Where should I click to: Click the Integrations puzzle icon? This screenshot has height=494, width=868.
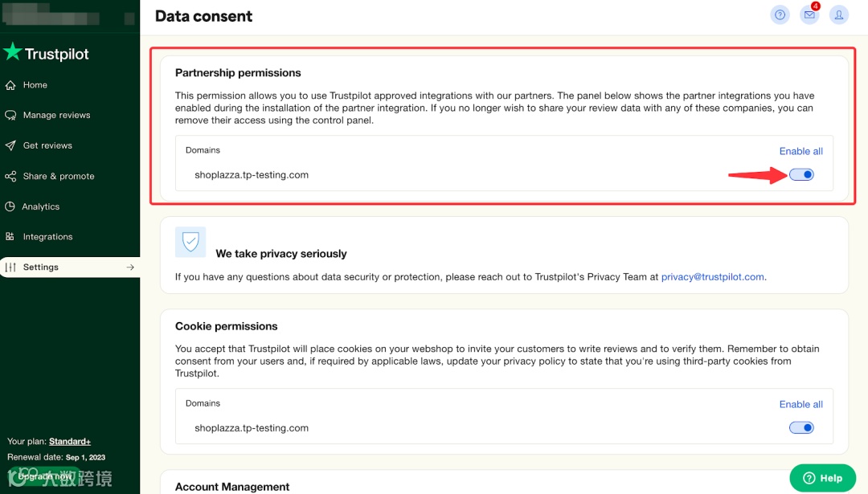click(x=10, y=237)
